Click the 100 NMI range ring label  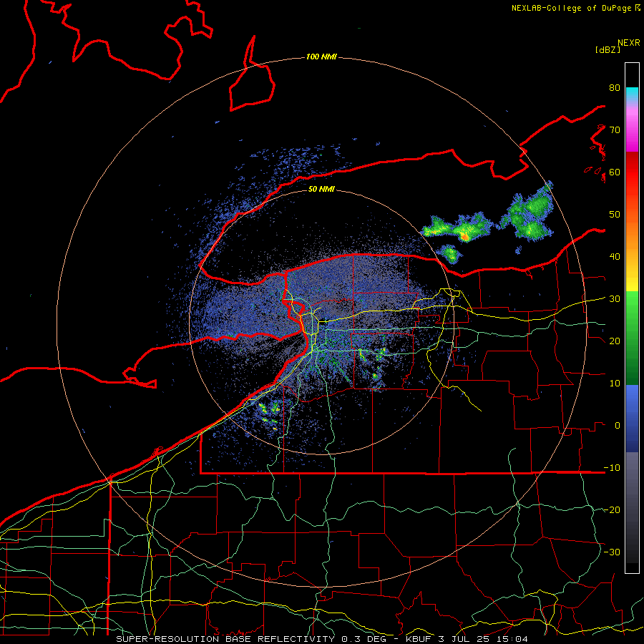(321, 57)
